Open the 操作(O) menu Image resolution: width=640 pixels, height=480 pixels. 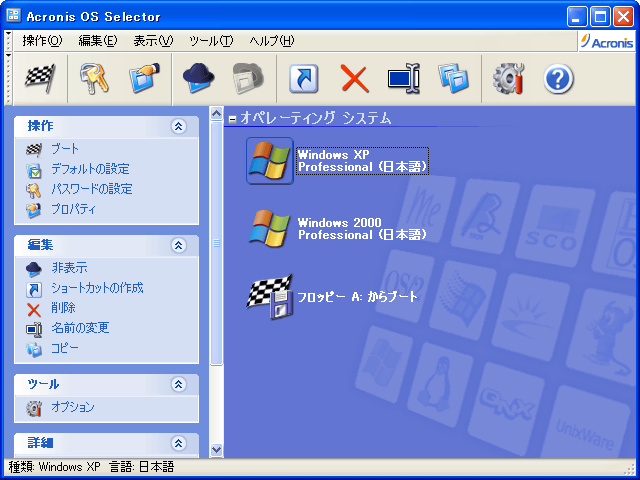click(42, 41)
